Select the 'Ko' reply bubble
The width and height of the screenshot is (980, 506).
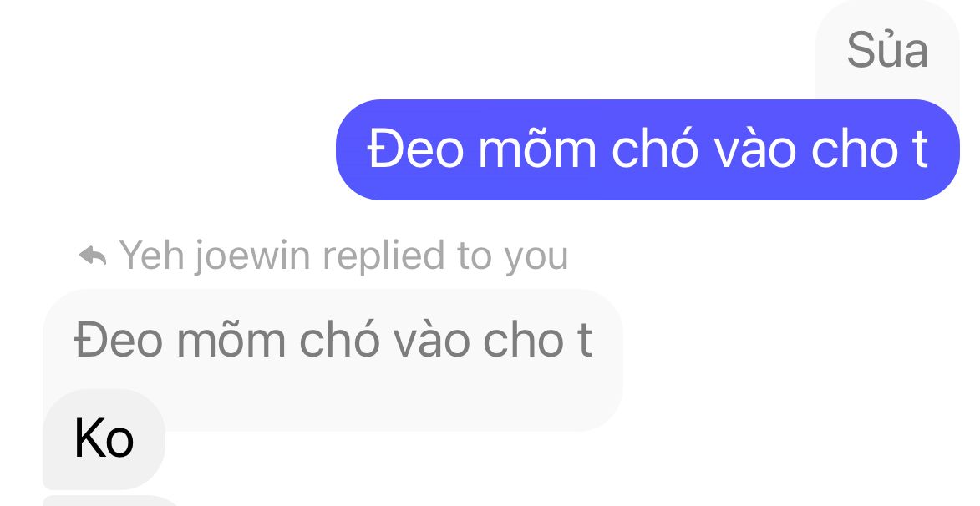104,439
